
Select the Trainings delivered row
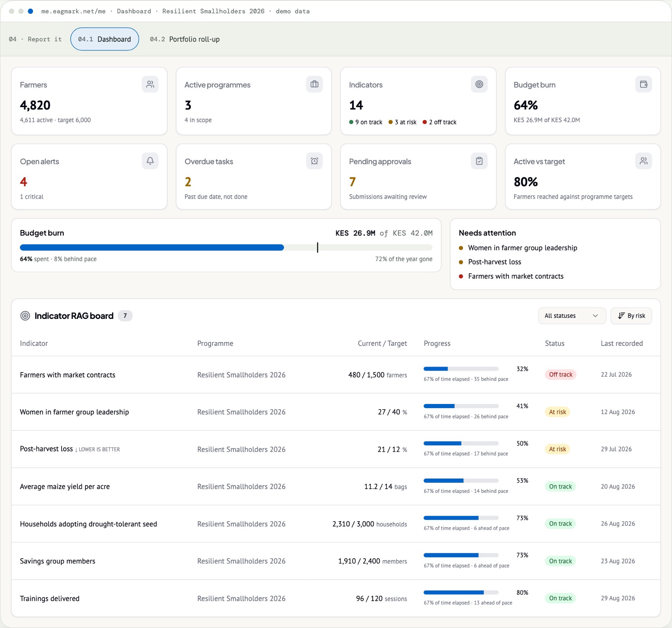tap(336, 598)
